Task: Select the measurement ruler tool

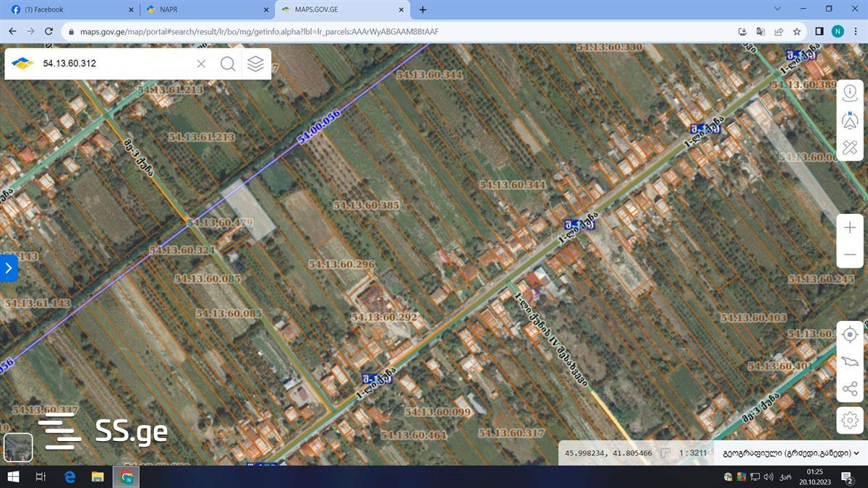Action: [850, 147]
